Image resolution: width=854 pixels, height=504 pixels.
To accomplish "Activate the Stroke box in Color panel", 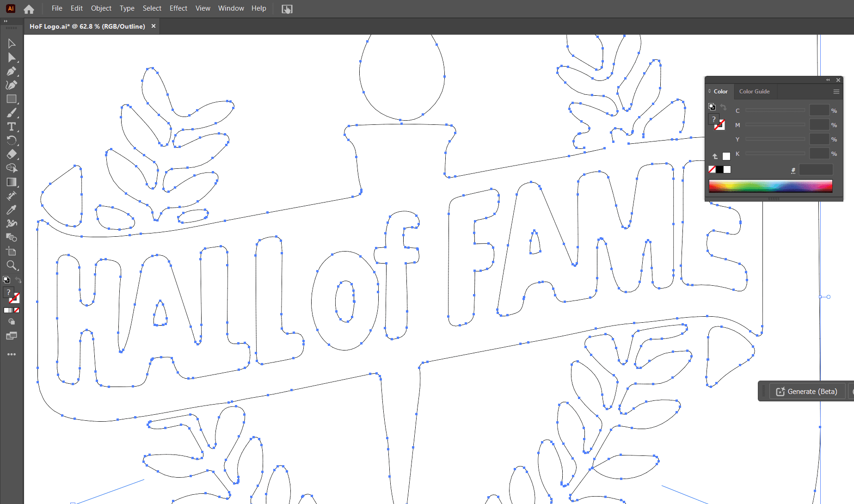I will tap(720, 125).
